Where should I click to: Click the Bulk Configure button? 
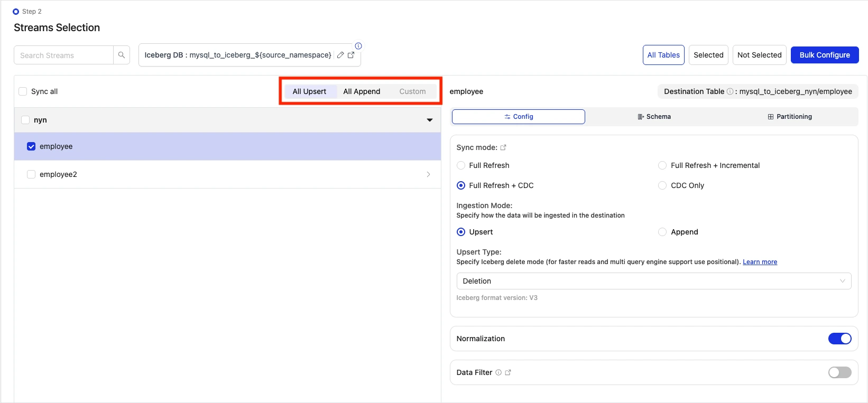coord(825,55)
